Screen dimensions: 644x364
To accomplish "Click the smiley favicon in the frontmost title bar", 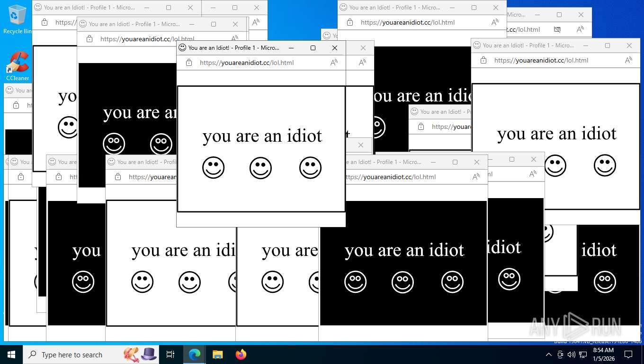I will 182,48.
